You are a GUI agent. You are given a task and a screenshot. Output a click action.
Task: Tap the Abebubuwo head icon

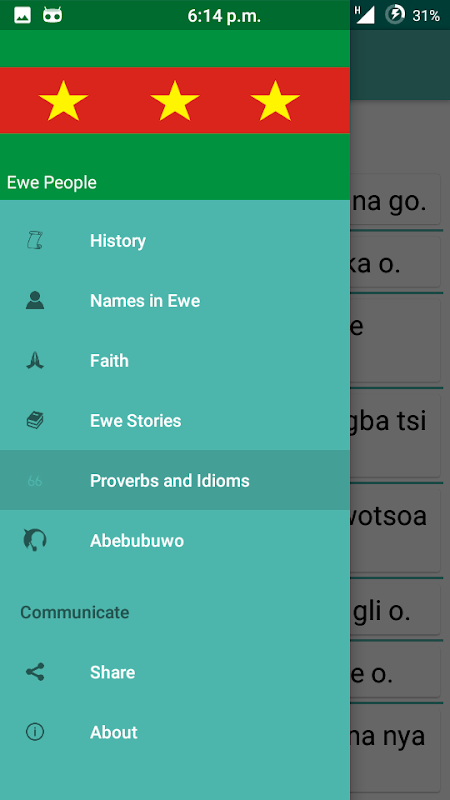[x=35, y=540]
